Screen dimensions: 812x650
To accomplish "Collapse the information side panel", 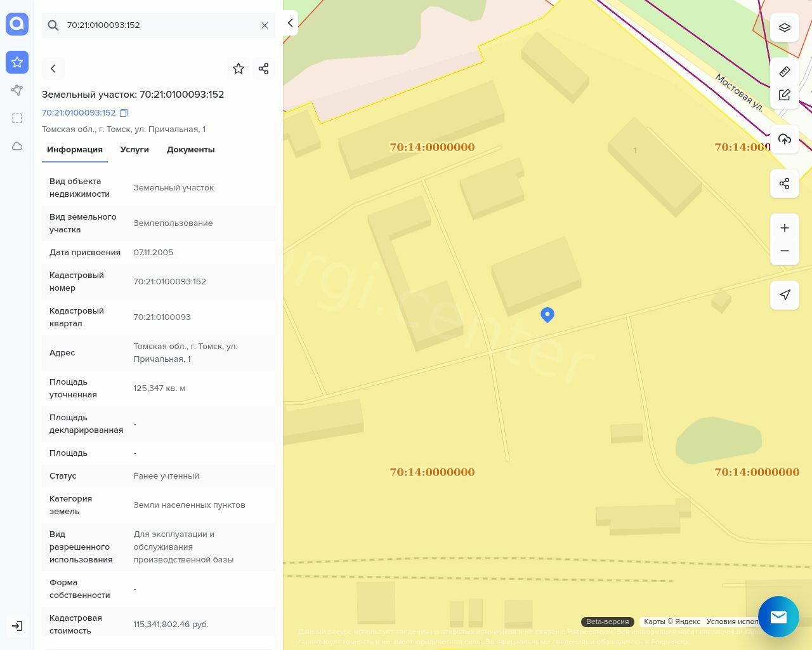I will point(291,23).
